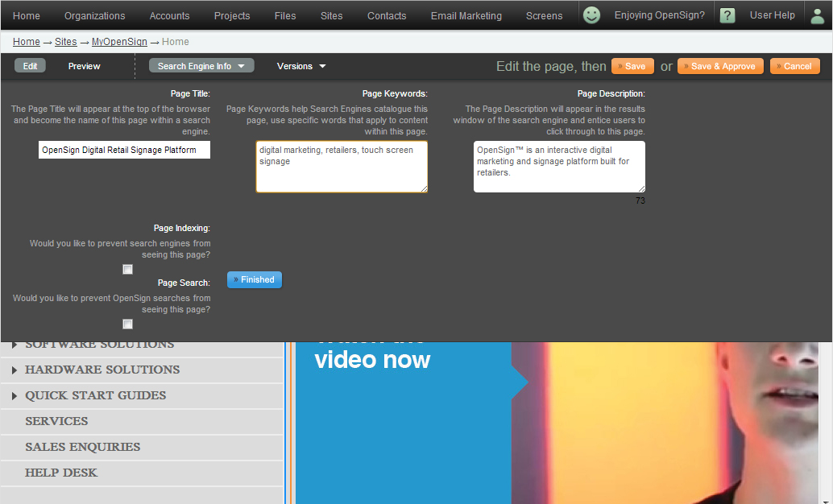The width and height of the screenshot is (833, 504).
Task: Focus the Page Description text area
Action: pyautogui.click(x=559, y=167)
